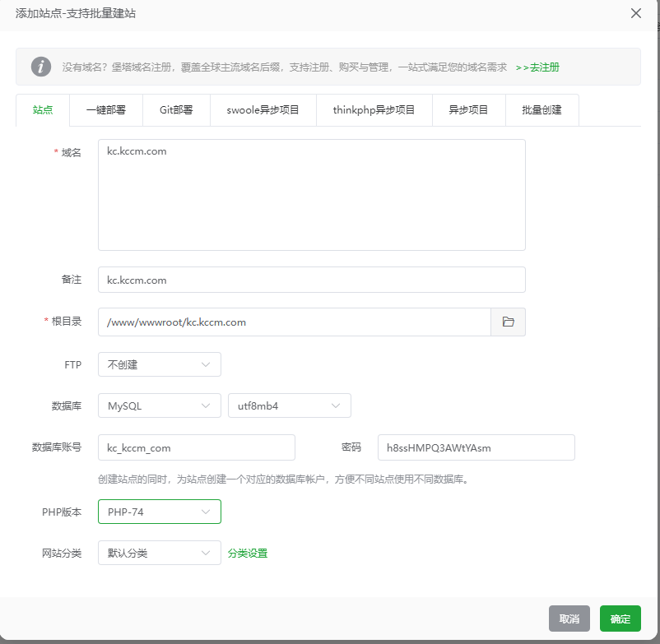This screenshot has height=644, width=660.
Task: Click the 添加站点-支持批量建站 dialog title
Action: [76, 13]
